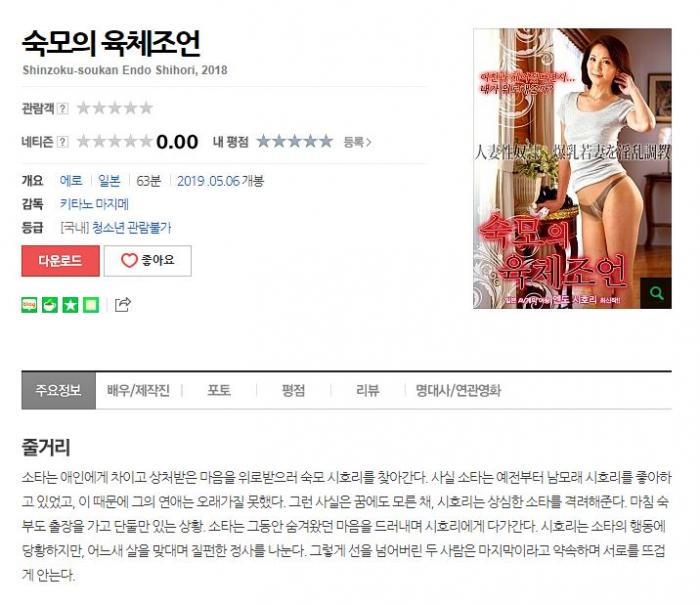
Task: Click the green star bookmark icon
Action: [71, 305]
